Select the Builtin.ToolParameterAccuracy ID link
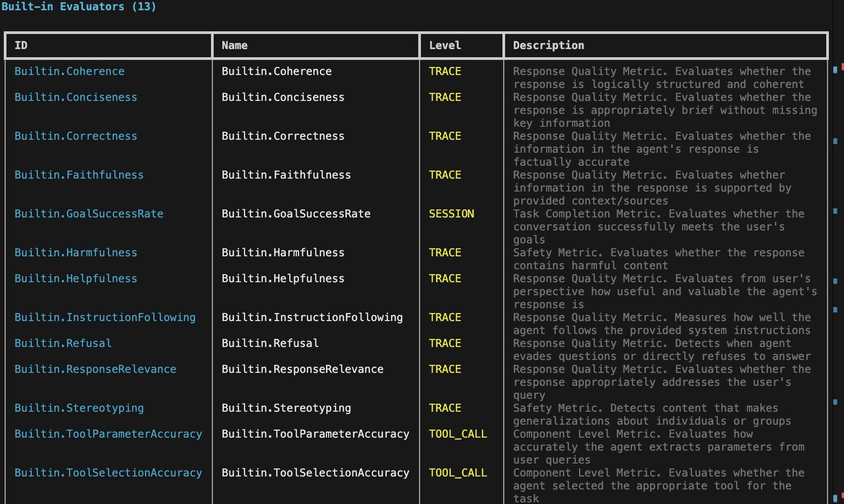Viewport: 844px width, 504px height. pos(108,434)
